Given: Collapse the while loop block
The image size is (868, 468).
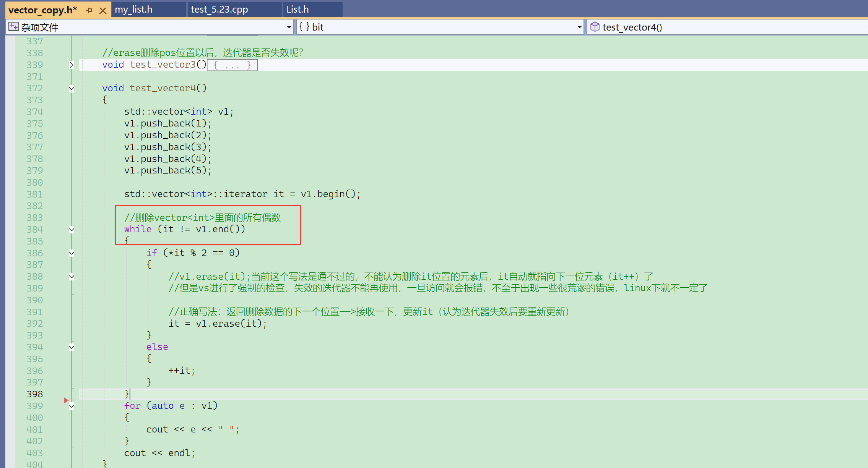Looking at the screenshot, I should tap(72, 230).
